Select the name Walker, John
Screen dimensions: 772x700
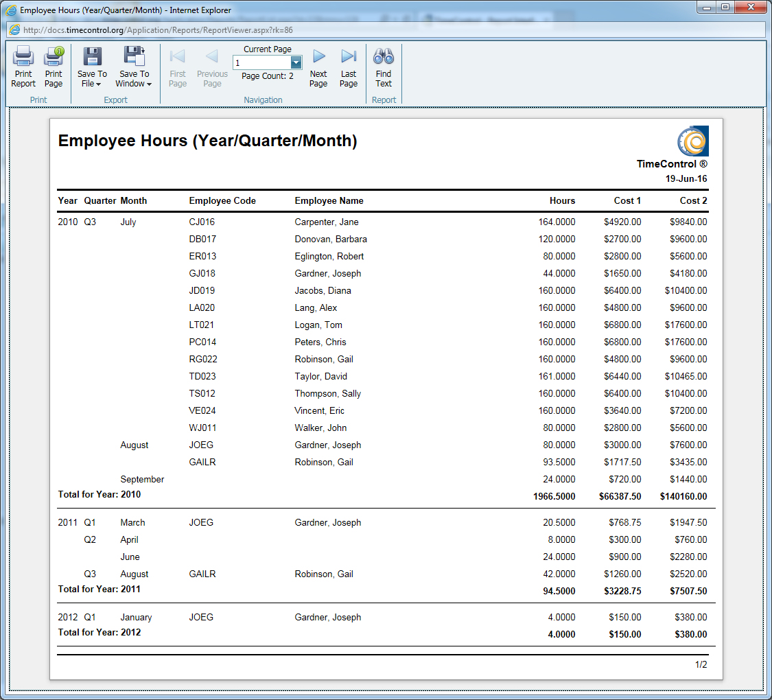coord(320,428)
